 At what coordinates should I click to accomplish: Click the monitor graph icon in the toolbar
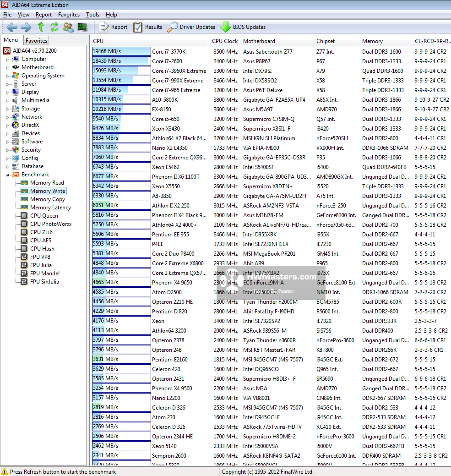[x=82, y=27]
